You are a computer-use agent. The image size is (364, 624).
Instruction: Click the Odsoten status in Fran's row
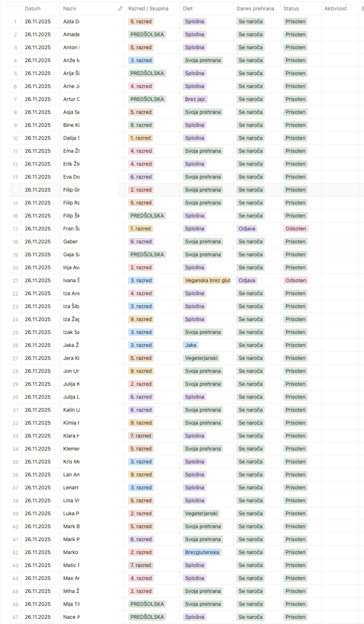(x=296, y=229)
